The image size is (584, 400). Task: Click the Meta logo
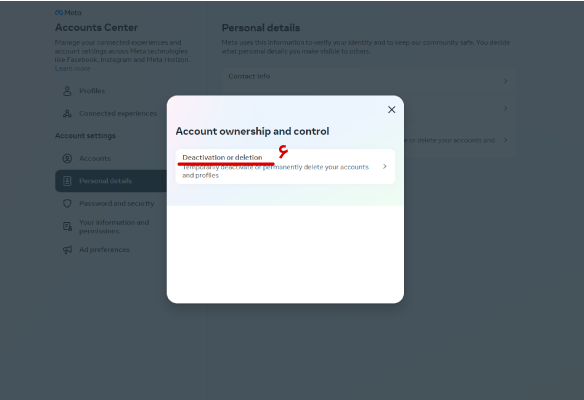tap(68, 13)
